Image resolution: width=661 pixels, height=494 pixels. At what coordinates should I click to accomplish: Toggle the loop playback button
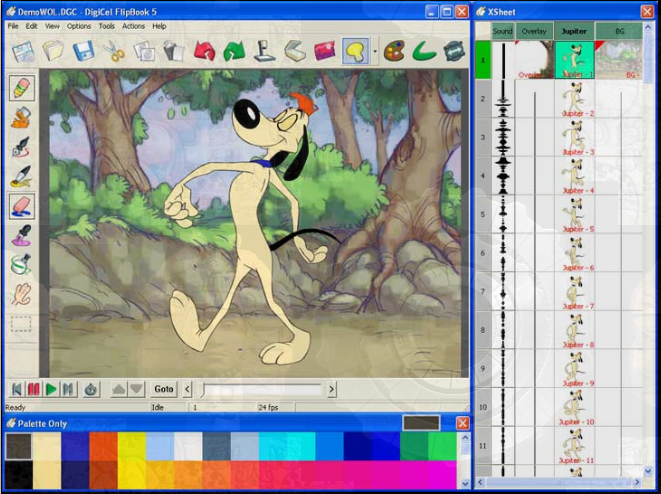[x=91, y=389]
